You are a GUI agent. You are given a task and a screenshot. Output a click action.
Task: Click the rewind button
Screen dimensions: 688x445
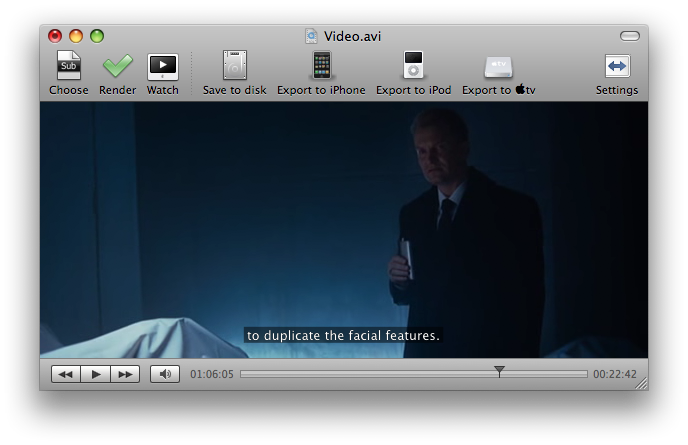(x=65, y=374)
